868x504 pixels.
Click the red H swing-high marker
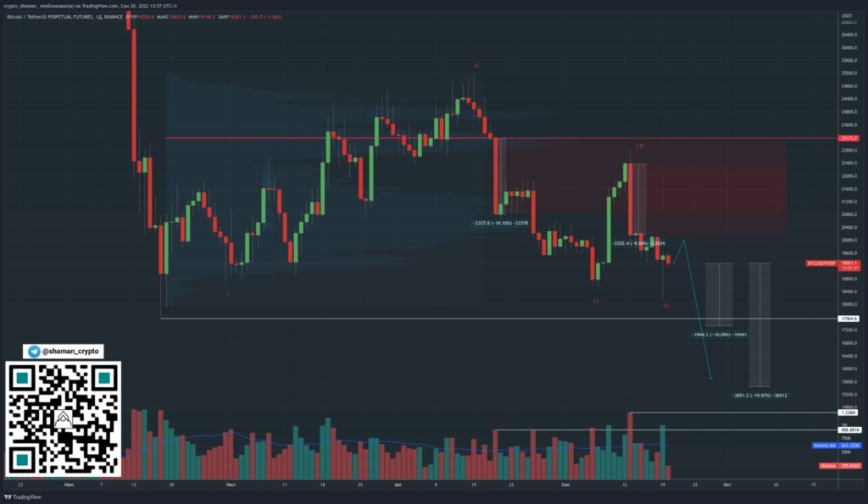click(476, 65)
